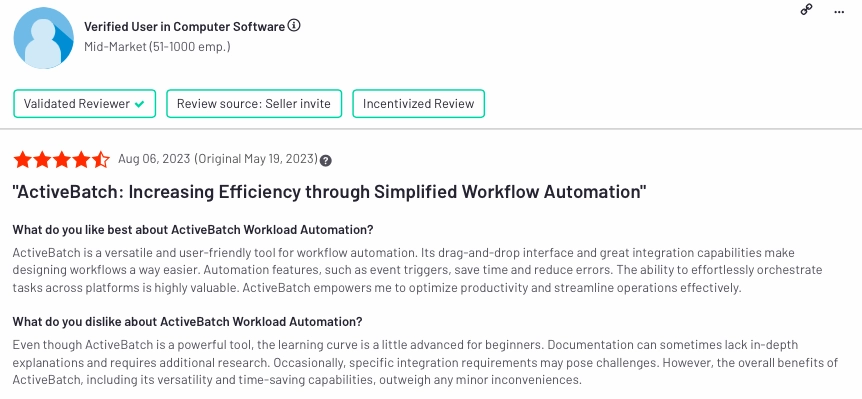The image size is (862, 399).
Task: Click the Incentivized Review badge
Action: click(x=418, y=103)
